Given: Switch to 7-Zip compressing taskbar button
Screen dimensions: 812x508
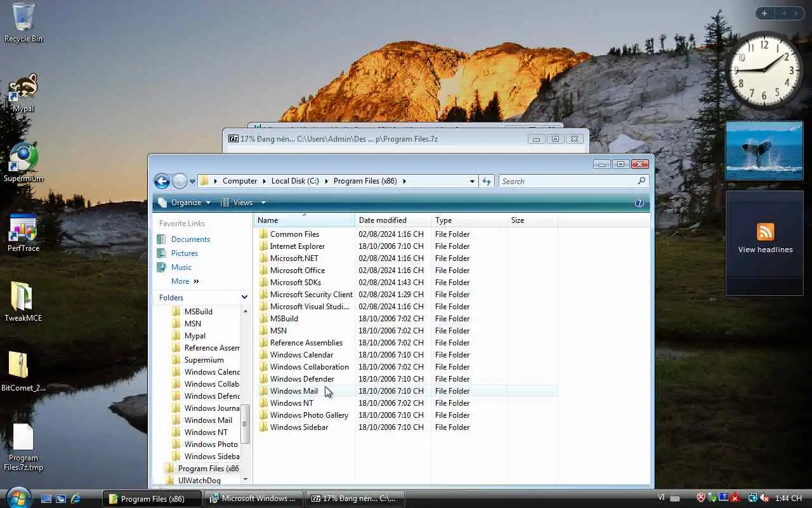Looking at the screenshot, I should pyautogui.click(x=355, y=498).
